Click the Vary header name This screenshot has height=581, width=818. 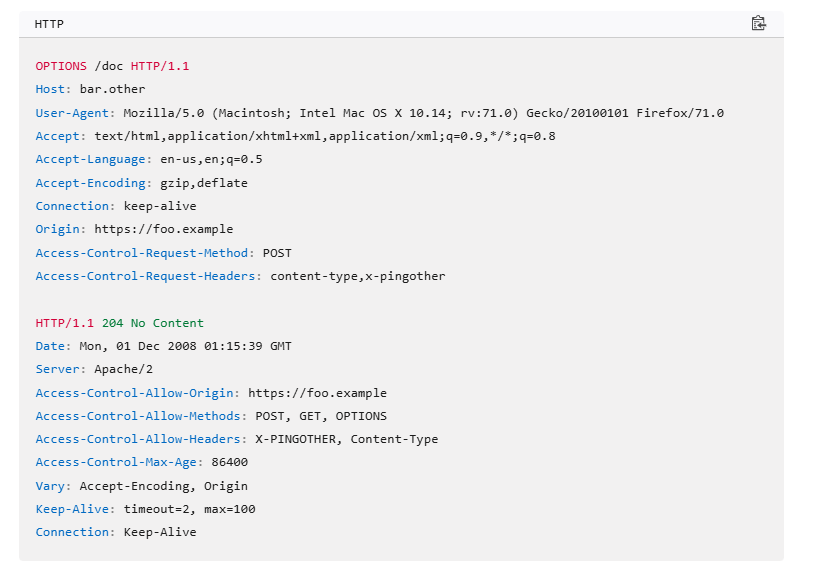(52, 486)
